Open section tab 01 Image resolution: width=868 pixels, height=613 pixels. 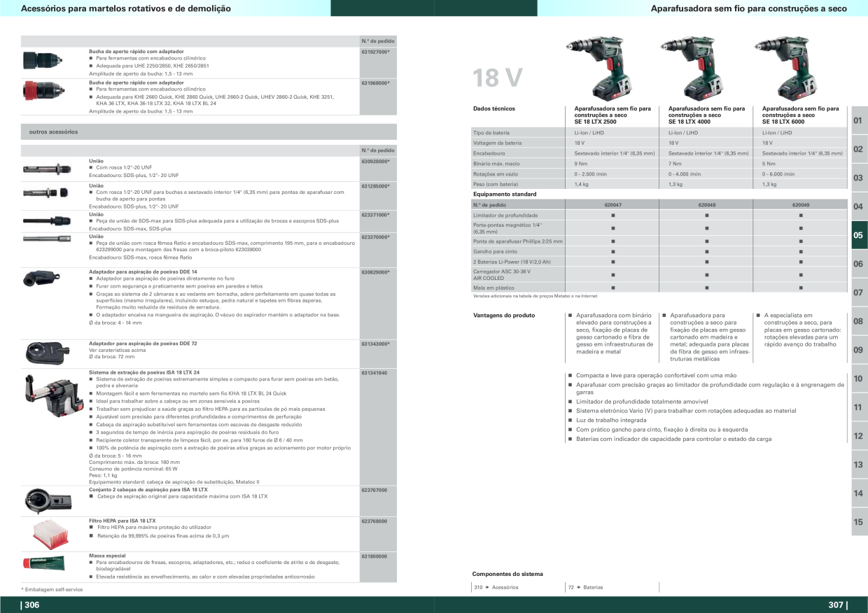[859, 121]
